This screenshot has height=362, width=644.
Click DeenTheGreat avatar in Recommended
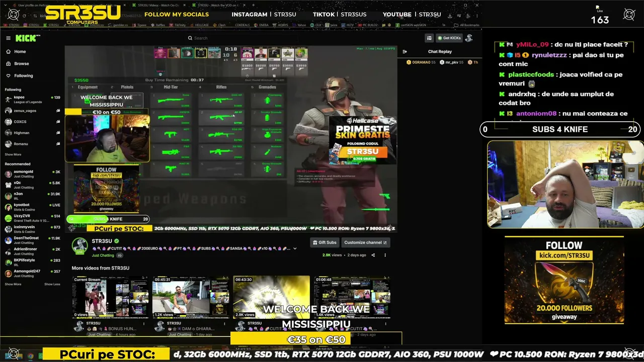pyautogui.click(x=8, y=240)
